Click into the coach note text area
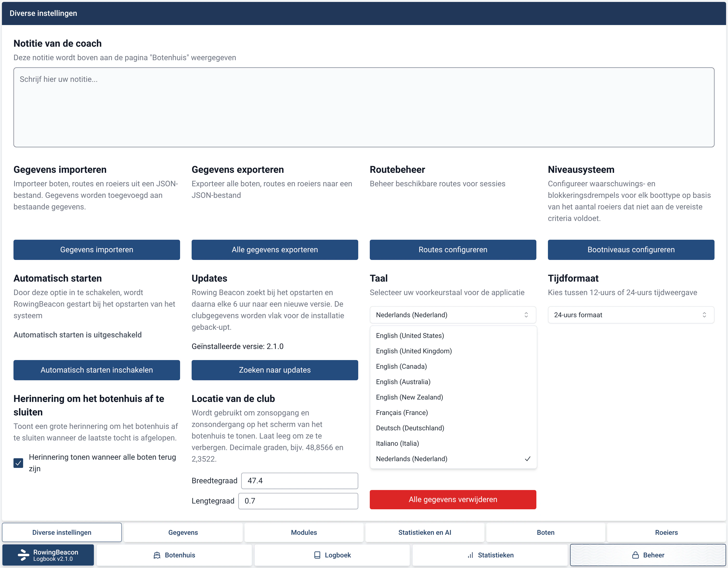The width and height of the screenshot is (728, 568). pyautogui.click(x=364, y=107)
